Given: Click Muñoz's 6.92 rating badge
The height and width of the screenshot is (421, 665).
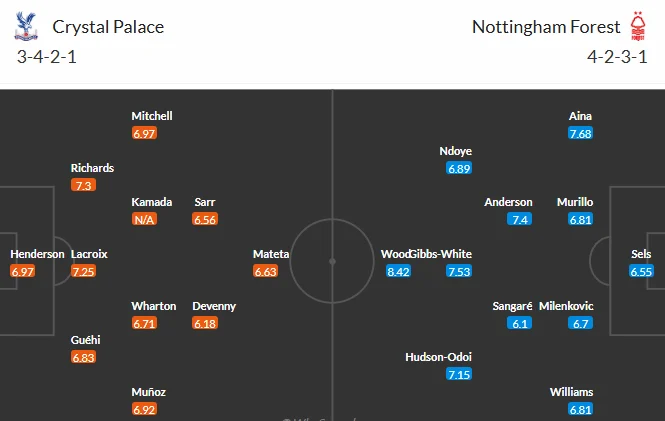Looking at the screenshot, I should [x=144, y=410].
